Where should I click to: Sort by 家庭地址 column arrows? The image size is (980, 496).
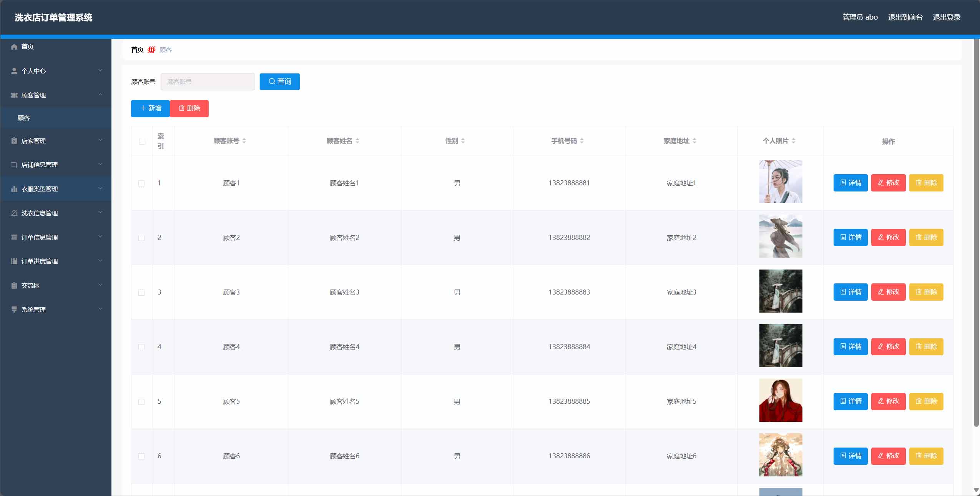pyautogui.click(x=694, y=141)
